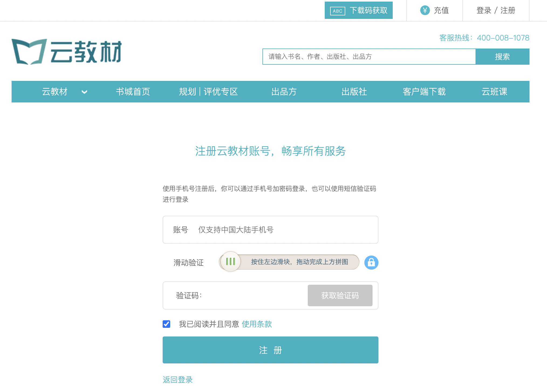Click the blue lock icon

pos(371,262)
